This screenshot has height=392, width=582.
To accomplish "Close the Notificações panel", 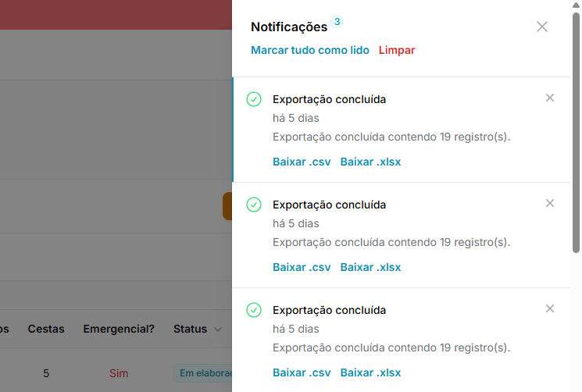I will click(542, 27).
